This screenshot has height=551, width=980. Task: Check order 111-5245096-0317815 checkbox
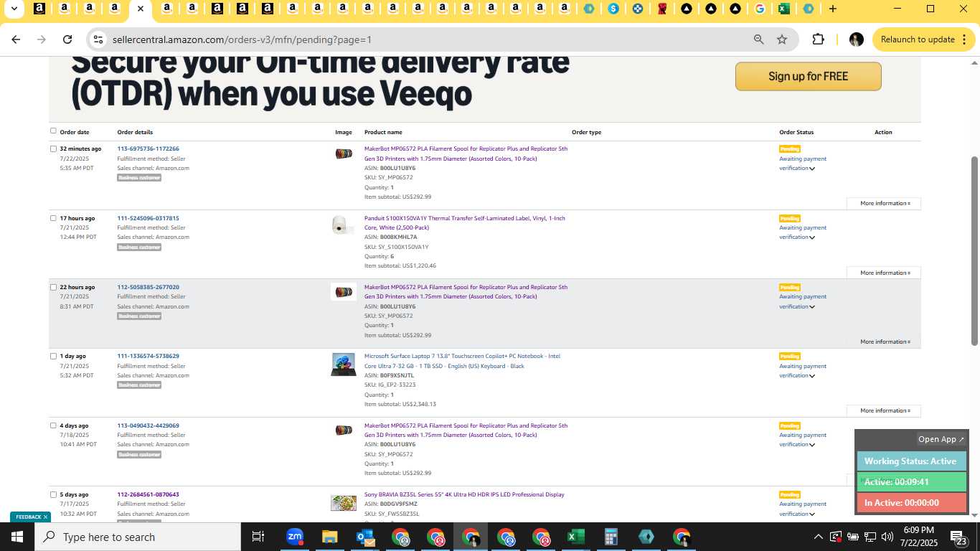[x=53, y=218]
